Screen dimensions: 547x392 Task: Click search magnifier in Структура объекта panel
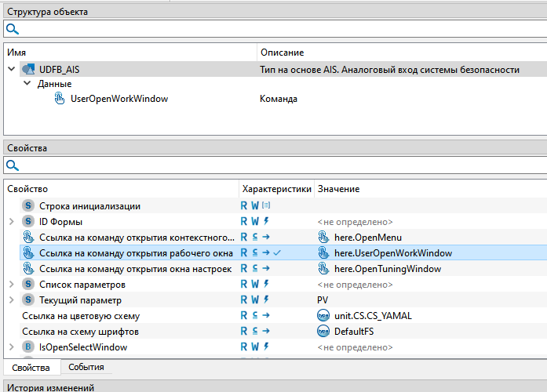click(12, 29)
